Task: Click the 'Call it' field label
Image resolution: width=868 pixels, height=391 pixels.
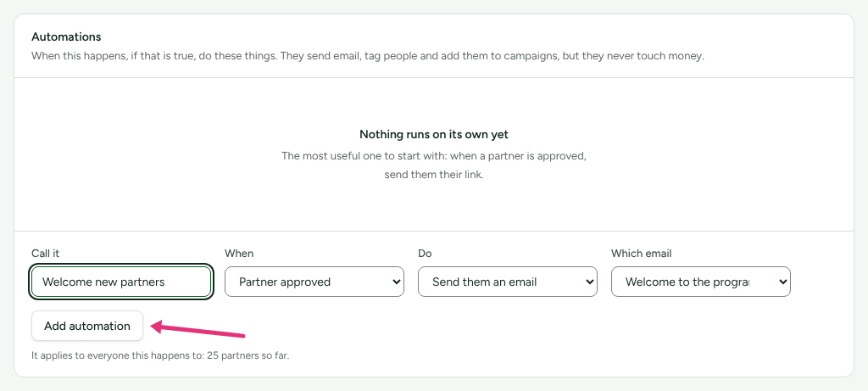Action: [x=46, y=253]
